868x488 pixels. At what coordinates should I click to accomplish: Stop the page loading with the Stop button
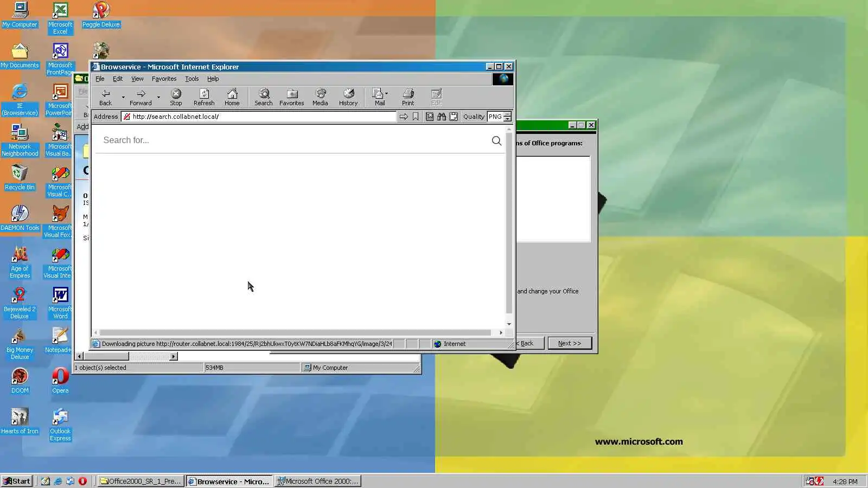point(176,97)
